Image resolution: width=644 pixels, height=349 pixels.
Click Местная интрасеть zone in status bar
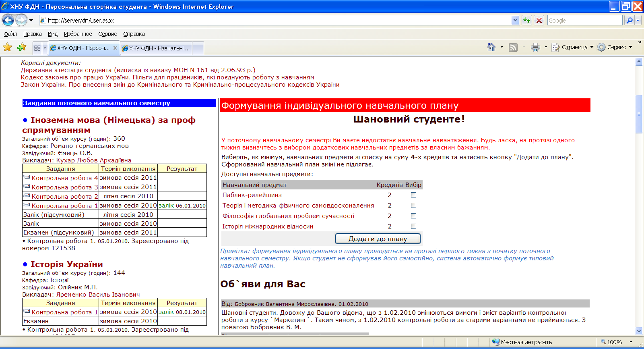522,342
